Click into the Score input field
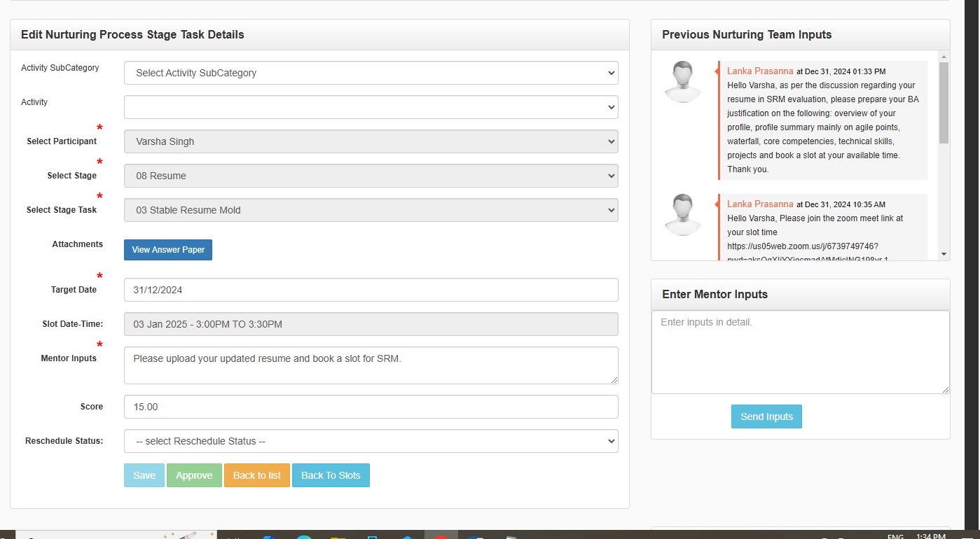Viewport: 980px width, 539px height. click(371, 407)
